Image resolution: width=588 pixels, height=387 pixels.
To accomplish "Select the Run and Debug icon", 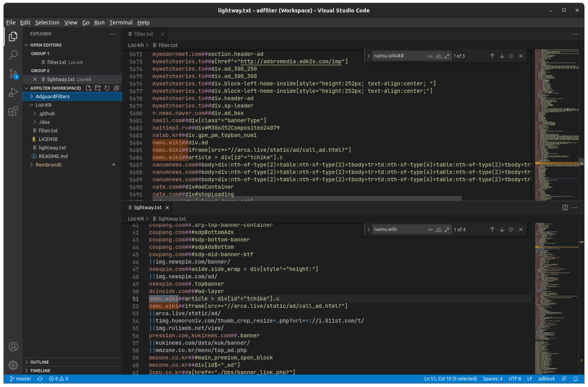I will pyautogui.click(x=13, y=92).
